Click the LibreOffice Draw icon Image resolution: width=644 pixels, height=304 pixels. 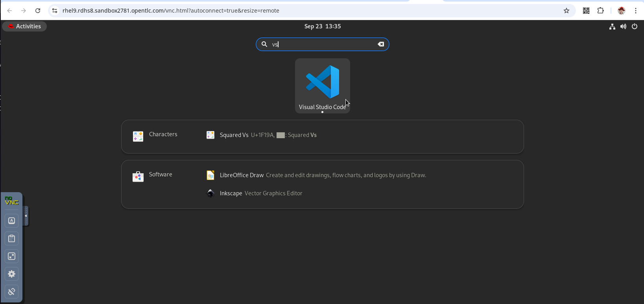(x=210, y=175)
